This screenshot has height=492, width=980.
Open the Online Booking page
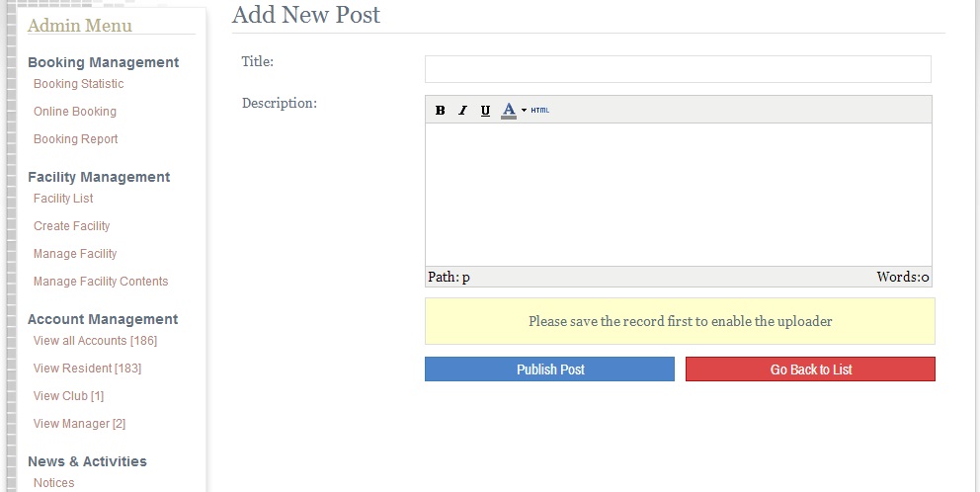tap(75, 112)
